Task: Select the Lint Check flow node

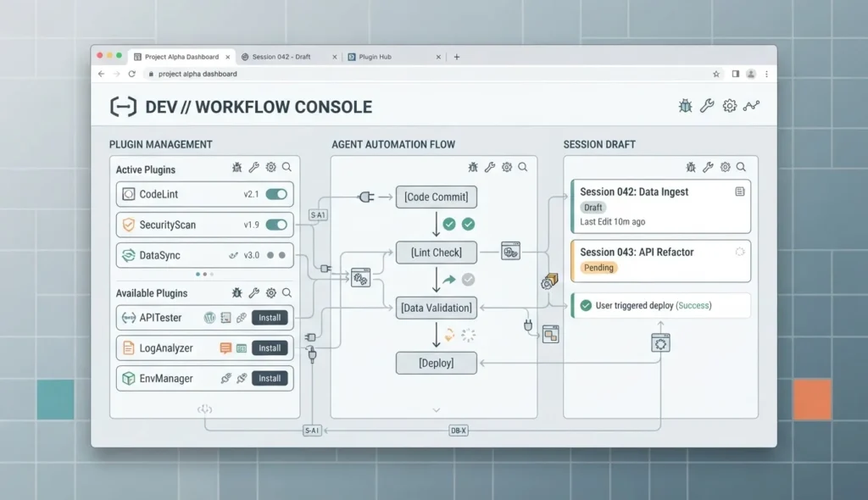Action: 437,253
